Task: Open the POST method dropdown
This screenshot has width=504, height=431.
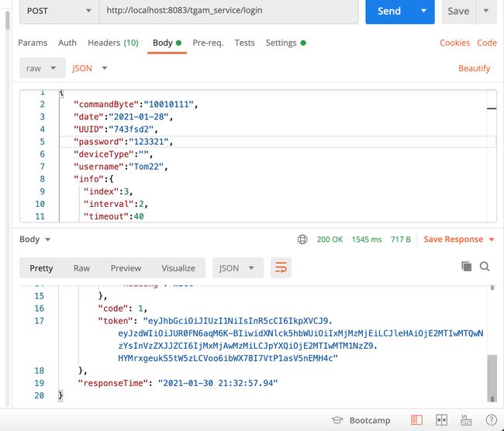Action: click(59, 11)
